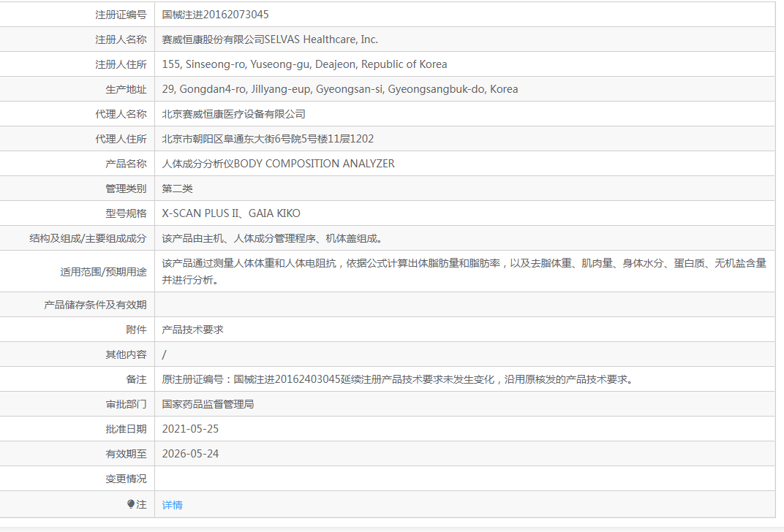Click the agent address in 北京市朝阳区
784x532 pixels.
pos(268,139)
